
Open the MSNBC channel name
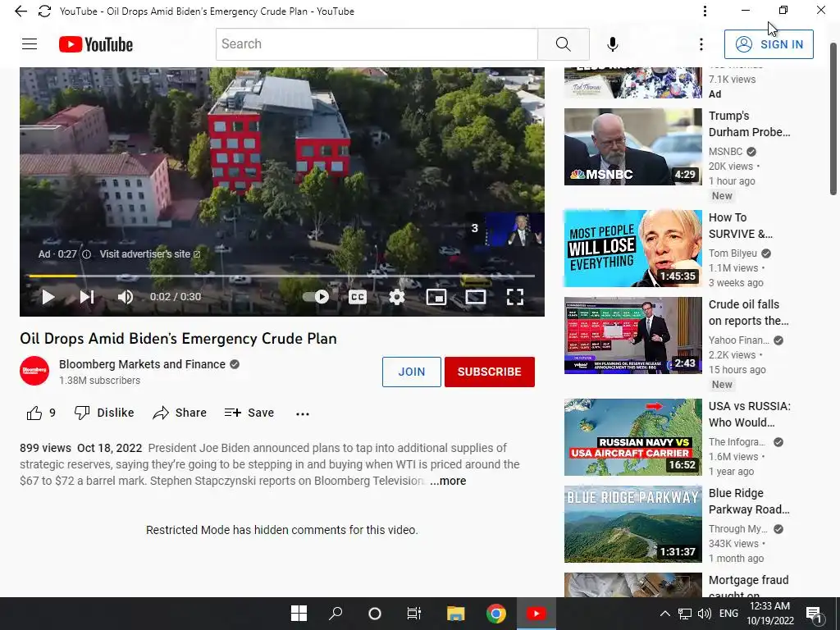[x=725, y=152]
